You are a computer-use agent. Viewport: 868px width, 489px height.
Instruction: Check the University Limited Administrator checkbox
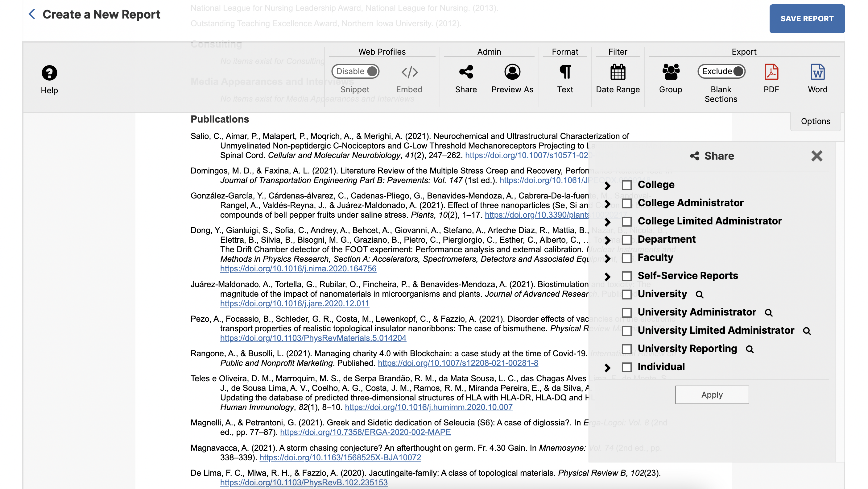coord(627,331)
